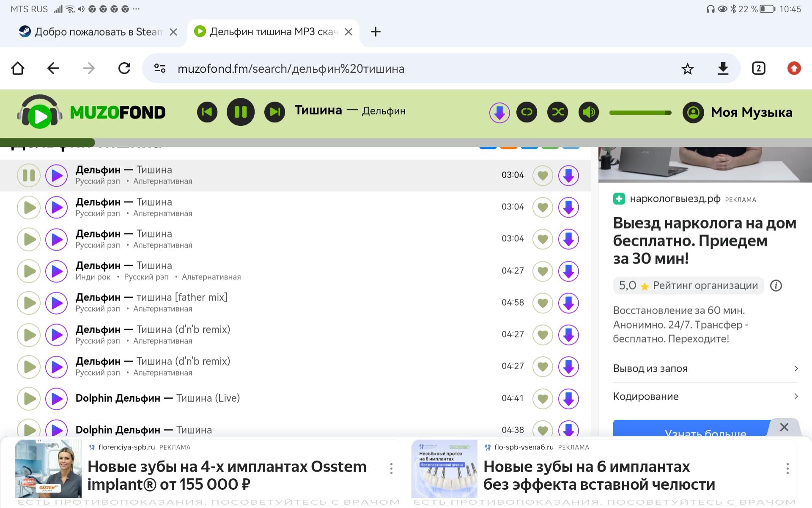Viewport: 812px width, 508px height.
Task: Click the MUZOFOND headphones logo
Action: [91, 111]
